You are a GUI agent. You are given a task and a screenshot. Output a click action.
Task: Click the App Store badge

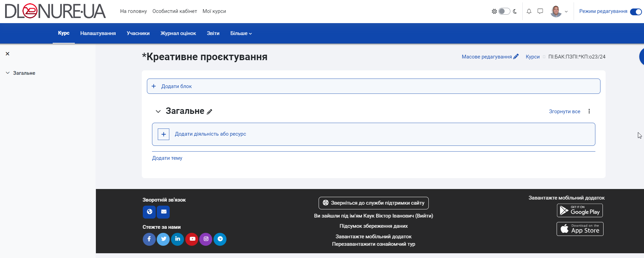580,229
